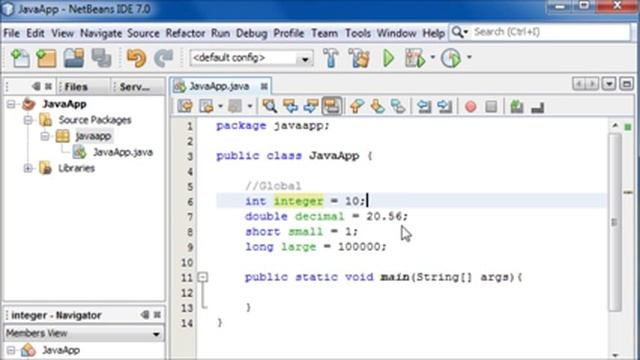The width and height of the screenshot is (640, 360).
Task: Minimize the Navigator panel
Action: point(144,315)
